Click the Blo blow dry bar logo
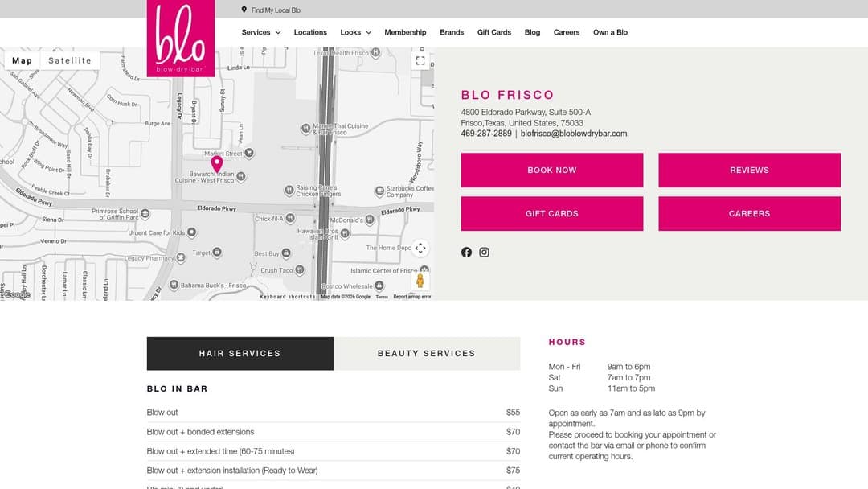The image size is (868, 489). [181, 39]
